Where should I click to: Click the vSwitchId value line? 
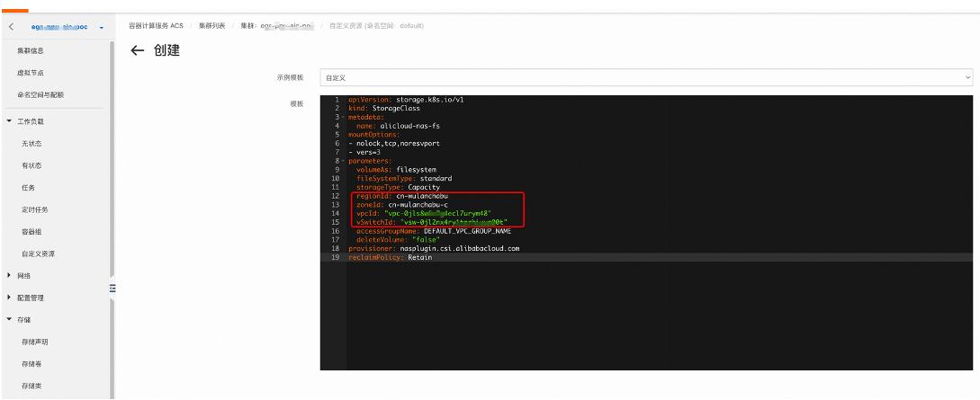(x=431, y=222)
